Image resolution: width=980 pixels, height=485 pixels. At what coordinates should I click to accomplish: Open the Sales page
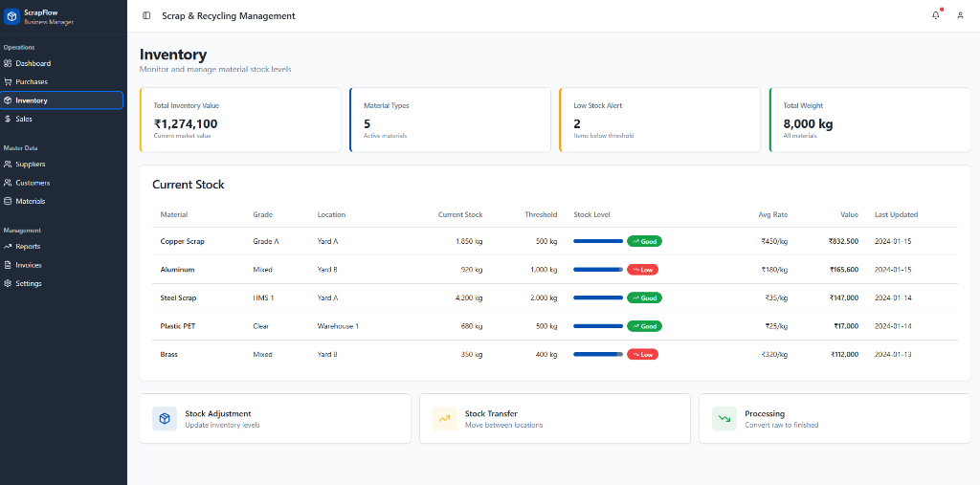(61, 119)
